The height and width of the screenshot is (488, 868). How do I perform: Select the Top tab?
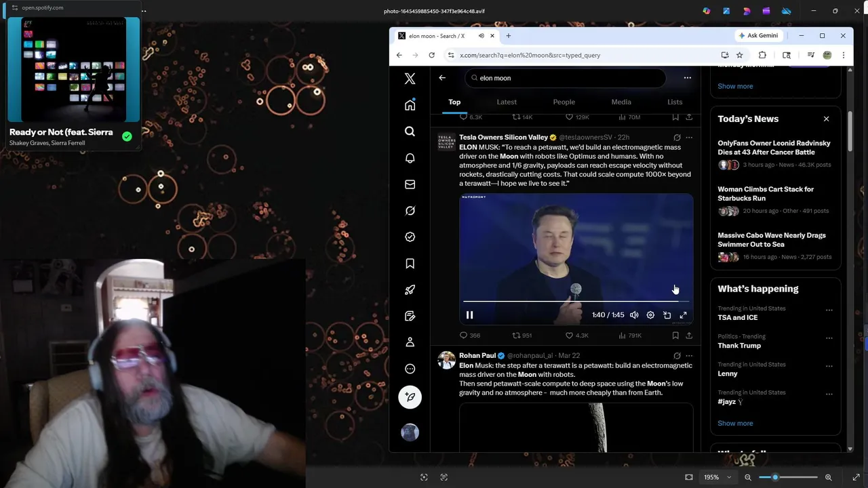pos(454,102)
